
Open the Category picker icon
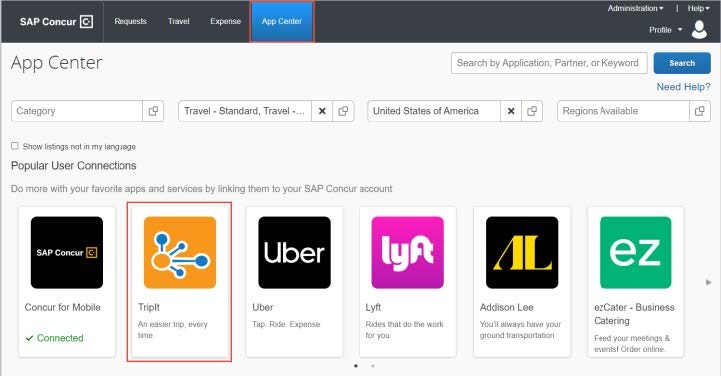(x=153, y=111)
